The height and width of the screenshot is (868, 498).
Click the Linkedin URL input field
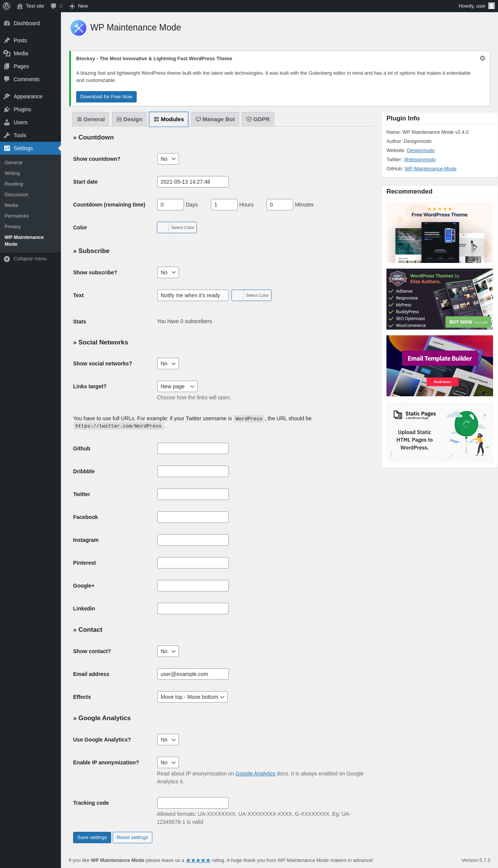coord(193,609)
